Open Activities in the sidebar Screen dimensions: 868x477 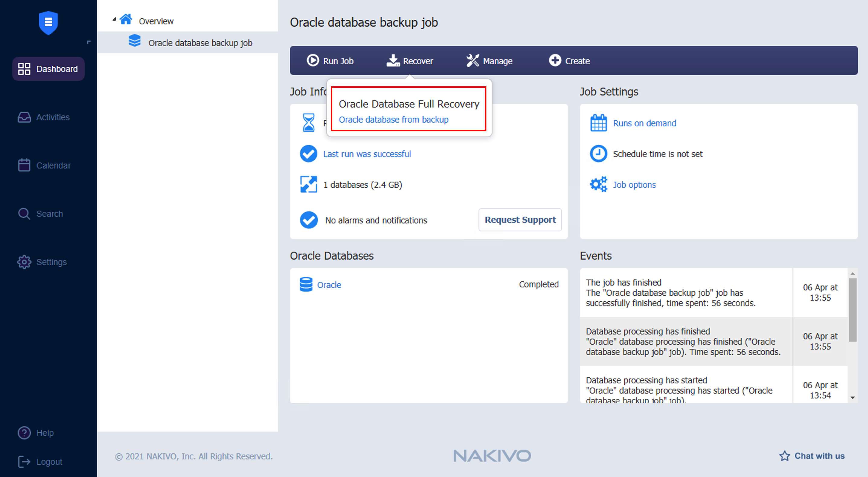(44, 117)
